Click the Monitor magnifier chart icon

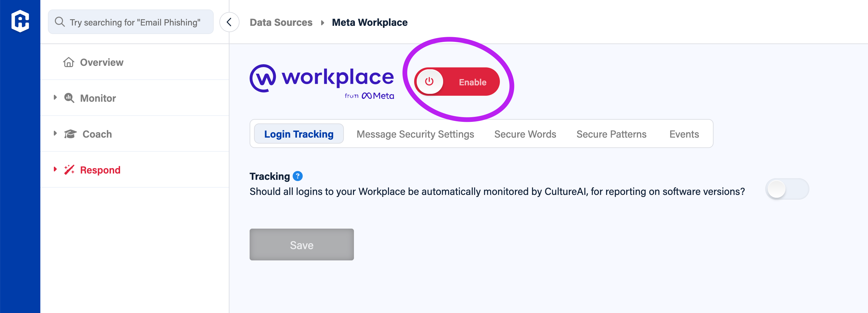coord(69,98)
